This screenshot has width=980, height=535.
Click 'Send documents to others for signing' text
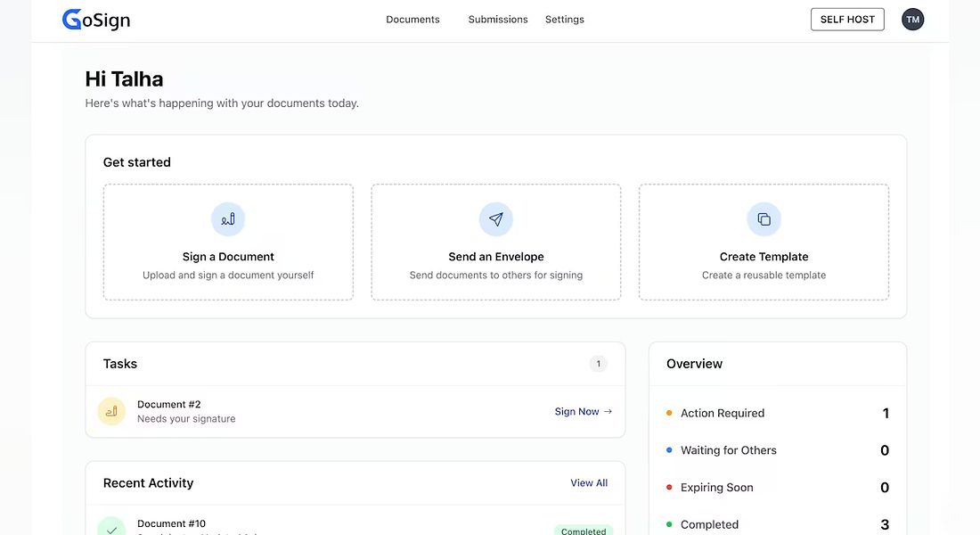point(495,275)
